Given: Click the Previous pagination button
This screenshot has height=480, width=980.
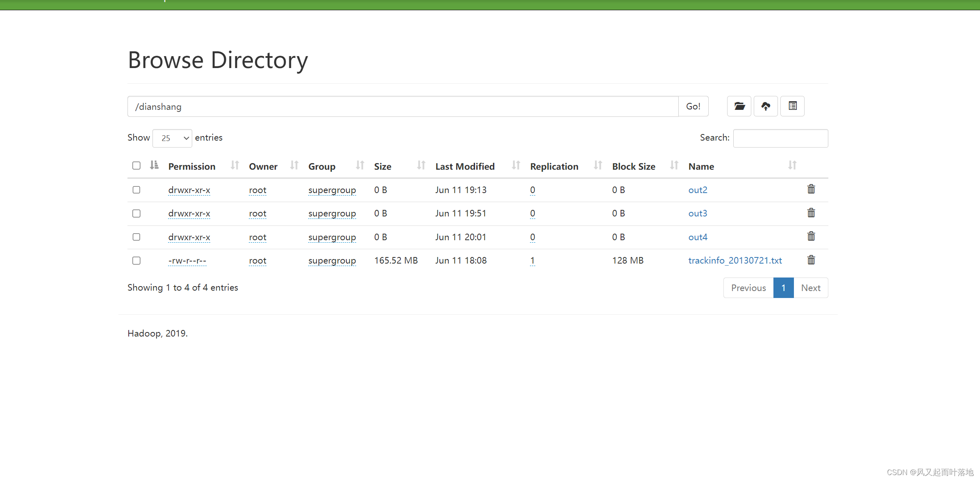Looking at the screenshot, I should pos(748,288).
